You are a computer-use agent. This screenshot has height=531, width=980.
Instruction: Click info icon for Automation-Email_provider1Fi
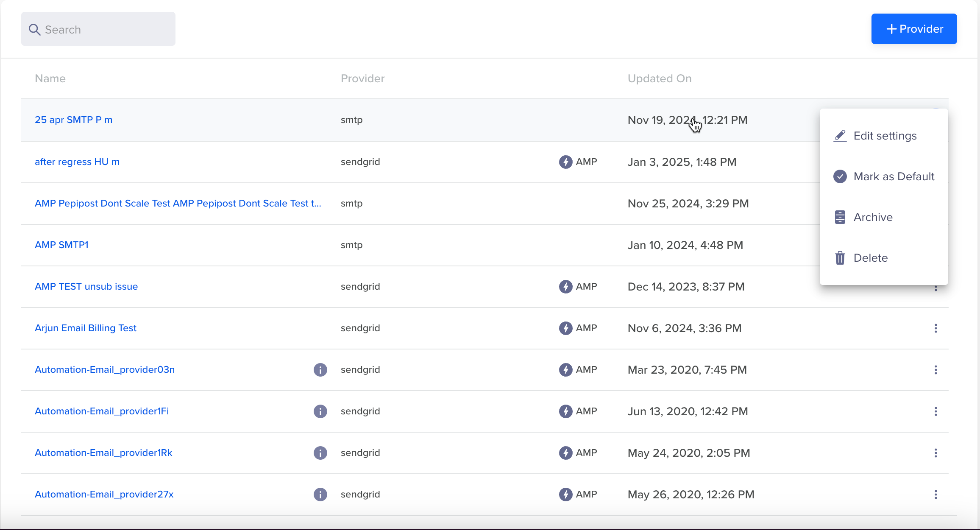click(x=320, y=411)
